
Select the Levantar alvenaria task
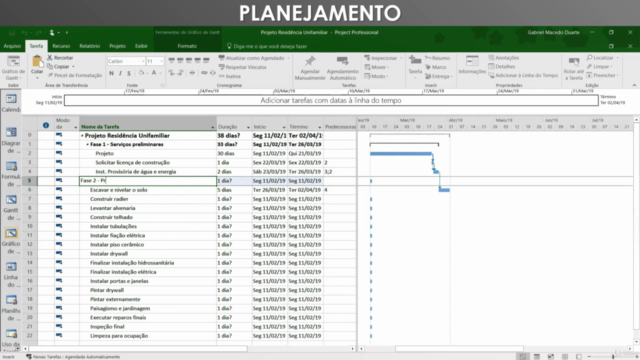click(x=113, y=208)
